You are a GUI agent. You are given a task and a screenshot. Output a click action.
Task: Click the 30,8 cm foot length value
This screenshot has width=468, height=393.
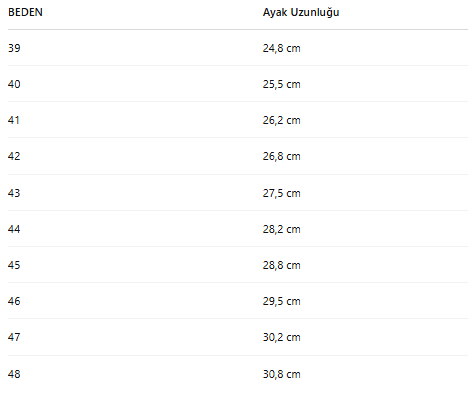[x=281, y=374]
